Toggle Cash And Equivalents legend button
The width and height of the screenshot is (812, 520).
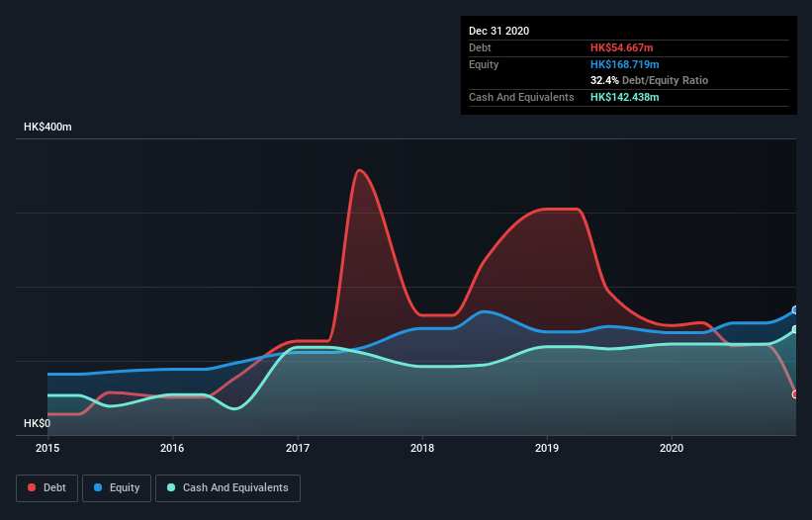[227, 488]
